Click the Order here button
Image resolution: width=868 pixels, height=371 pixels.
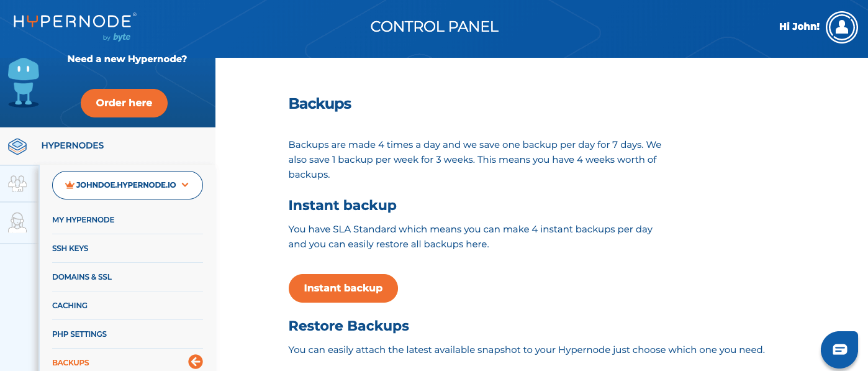coord(124,103)
